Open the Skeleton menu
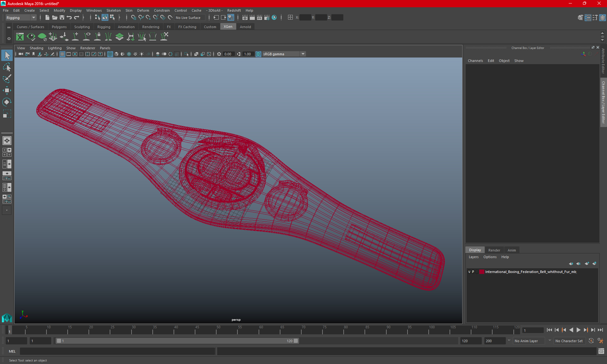607x364 pixels. pyautogui.click(x=113, y=10)
